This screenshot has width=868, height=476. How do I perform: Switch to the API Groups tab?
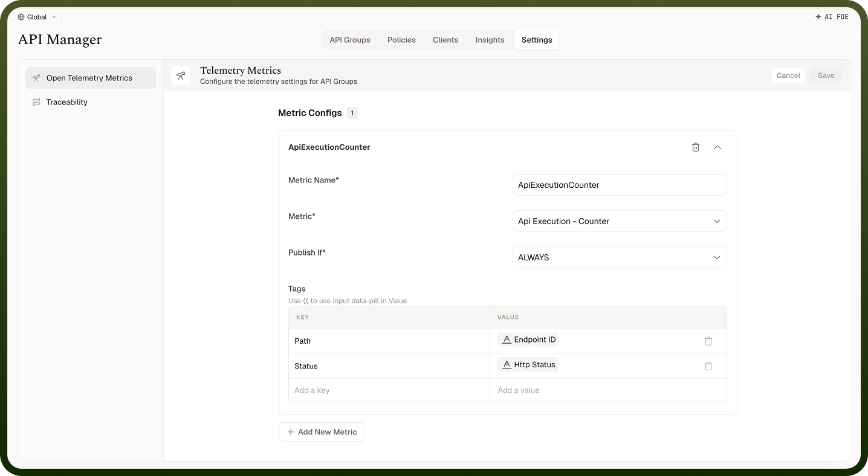click(x=350, y=40)
